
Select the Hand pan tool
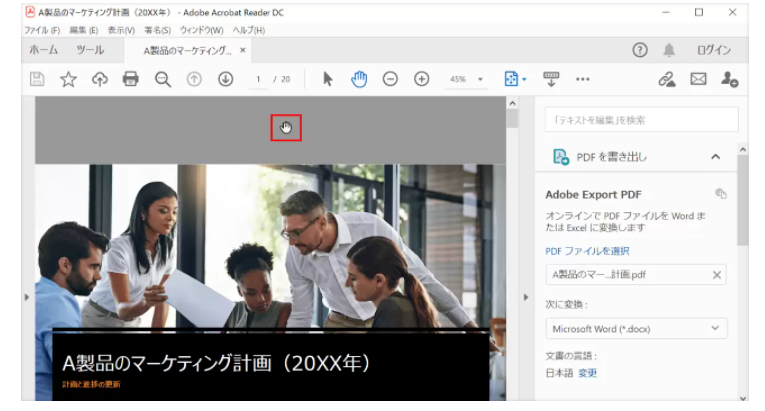click(x=358, y=79)
